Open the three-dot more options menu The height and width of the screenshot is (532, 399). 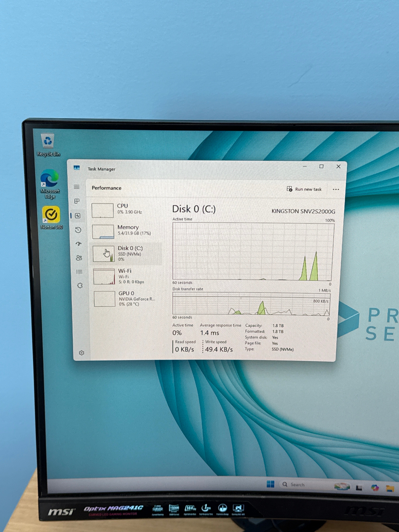point(336,189)
